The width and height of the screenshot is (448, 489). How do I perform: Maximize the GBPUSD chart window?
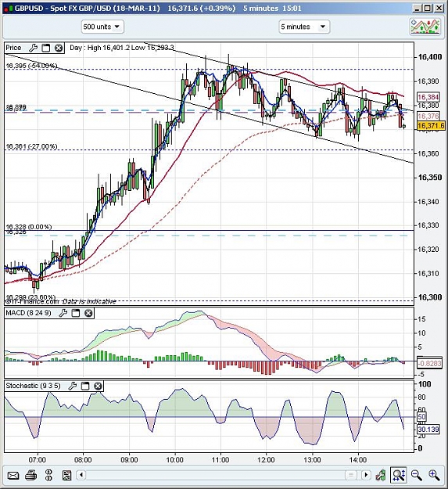coord(428,9)
